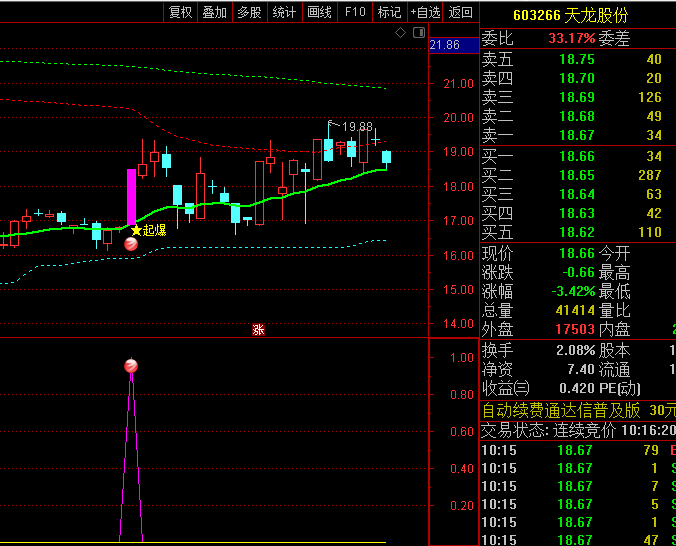Click the red ball under the magenta candle
676x546 pixels.
pyautogui.click(x=131, y=243)
